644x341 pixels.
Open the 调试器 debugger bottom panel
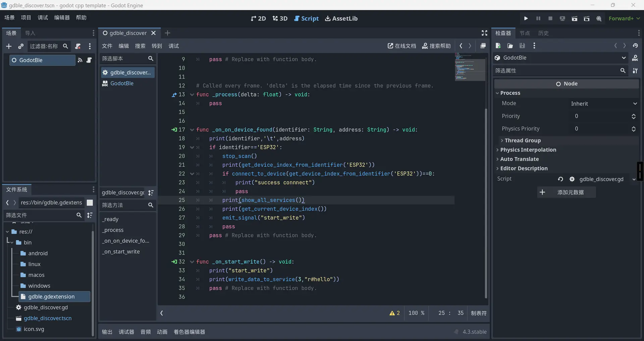126,332
